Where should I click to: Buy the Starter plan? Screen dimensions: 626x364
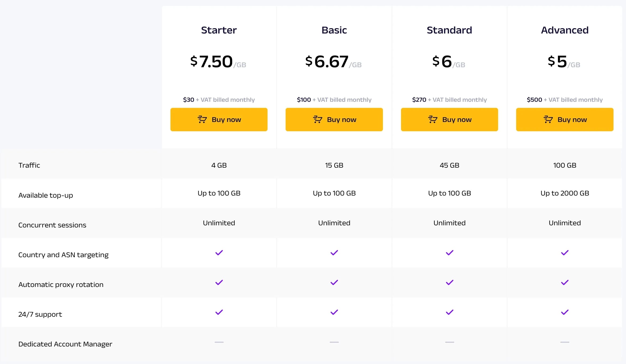point(219,120)
